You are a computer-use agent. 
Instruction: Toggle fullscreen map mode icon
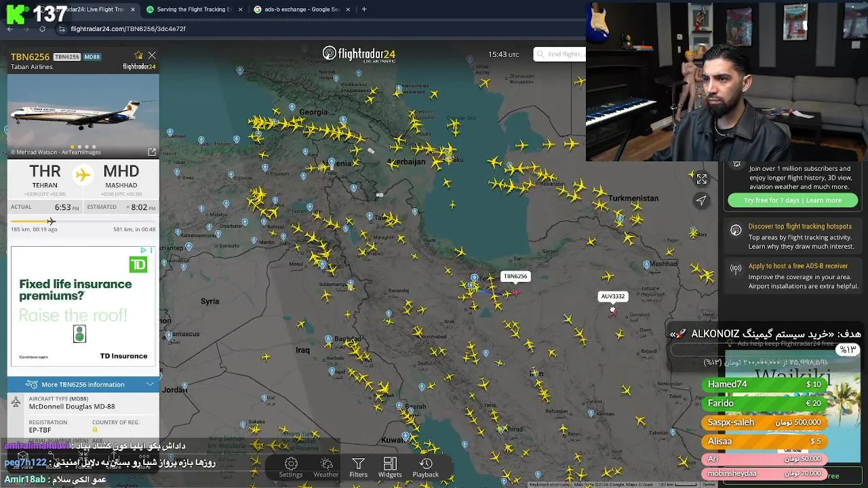coord(702,179)
